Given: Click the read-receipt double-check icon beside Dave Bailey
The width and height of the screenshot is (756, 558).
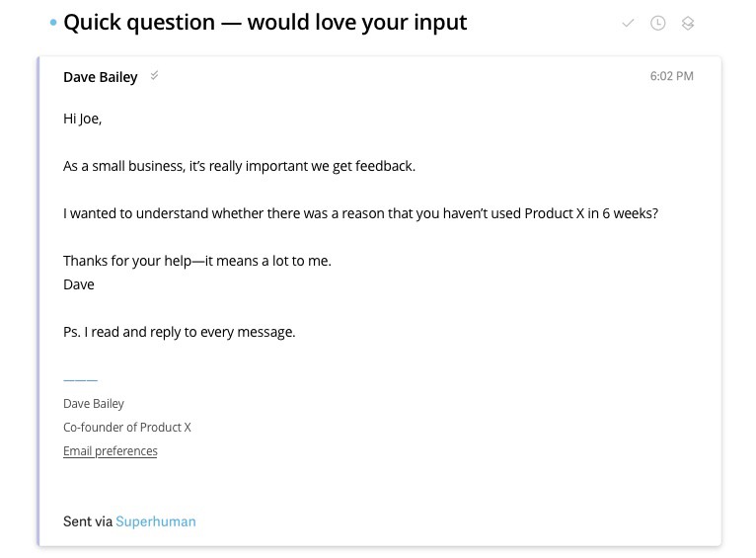Looking at the screenshot, I should point(154,76).
